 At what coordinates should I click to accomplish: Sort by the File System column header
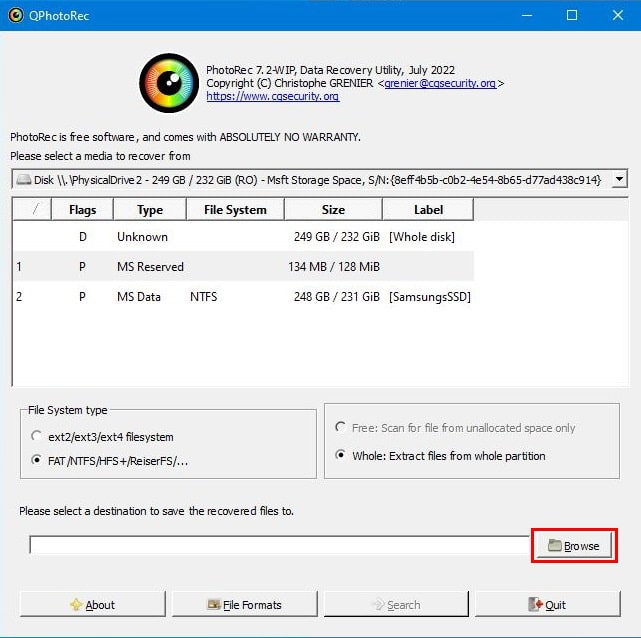(235, 210)
